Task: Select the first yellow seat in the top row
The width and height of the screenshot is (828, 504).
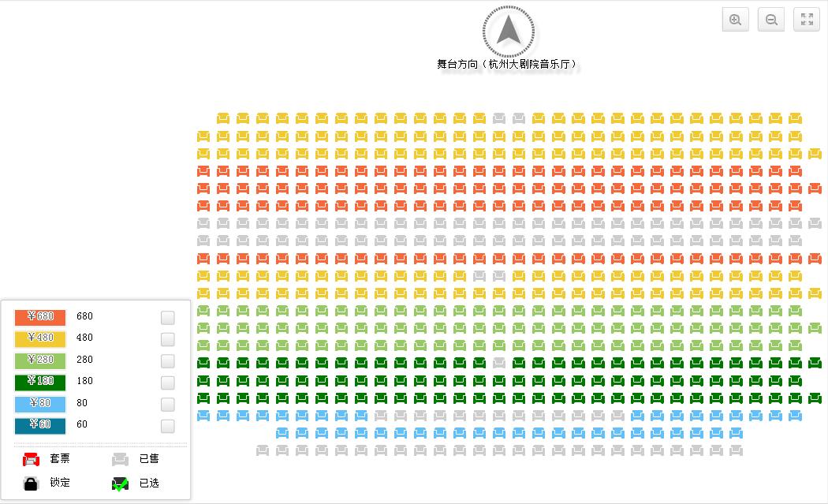Action: click(x=223, y=118)
